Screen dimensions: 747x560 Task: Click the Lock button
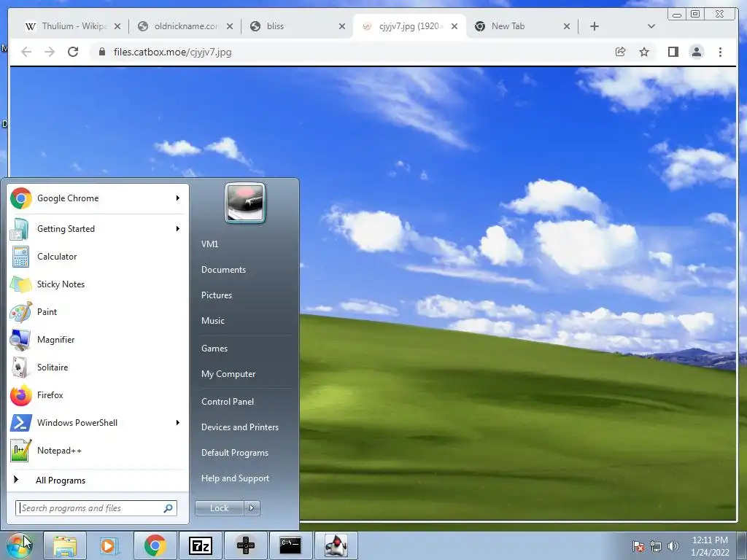pos(220,508)
